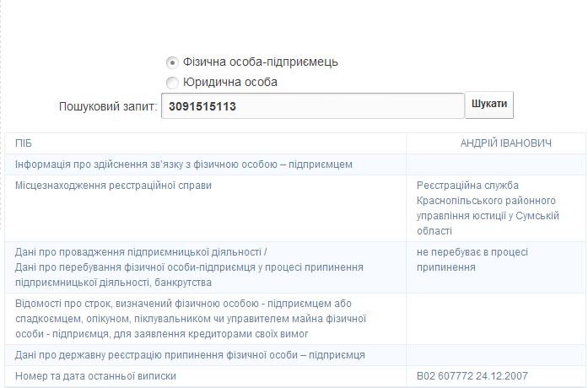Viewport: 588px width, 388px height.
Task: Click the Юридична особа label text
Action: click(230, 83)
